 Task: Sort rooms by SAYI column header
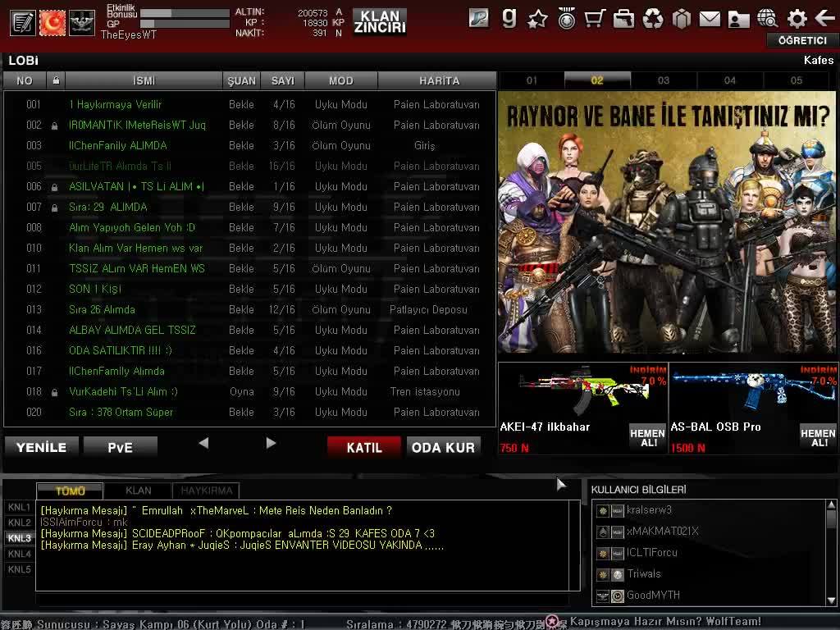click(x=283, y=80)
